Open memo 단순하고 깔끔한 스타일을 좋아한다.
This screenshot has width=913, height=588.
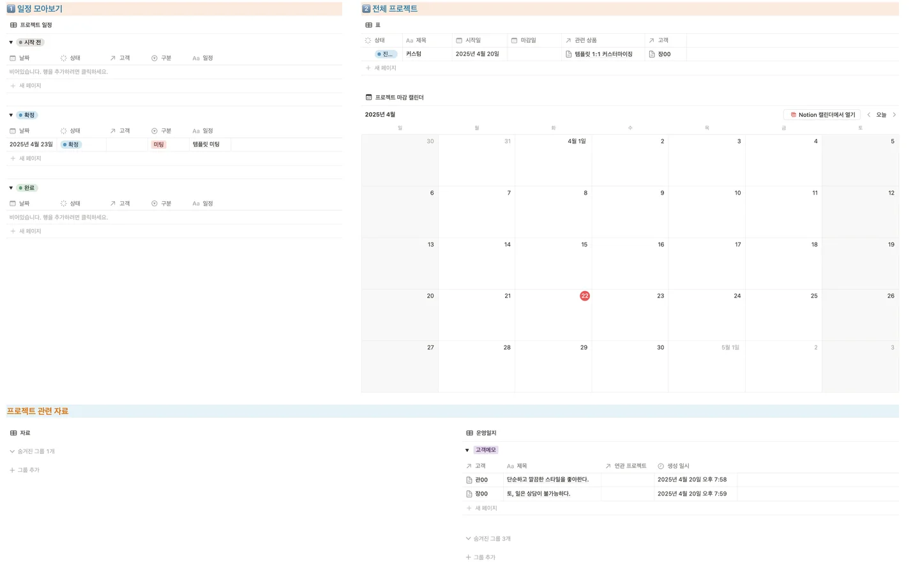coord(548,479)
